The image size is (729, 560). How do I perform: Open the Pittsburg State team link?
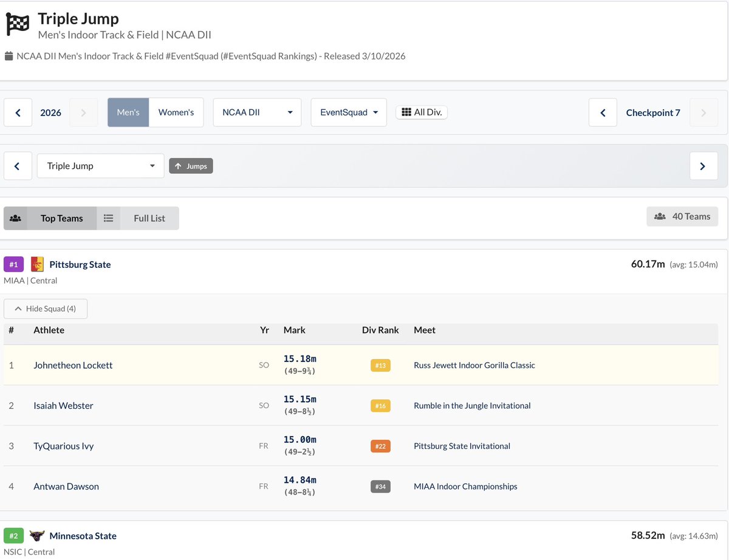(x=80, y=264)
